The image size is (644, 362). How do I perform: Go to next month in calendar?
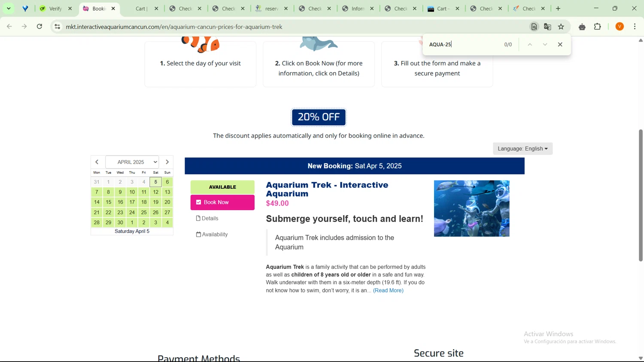pyautogui.click(x=167, y=162)
